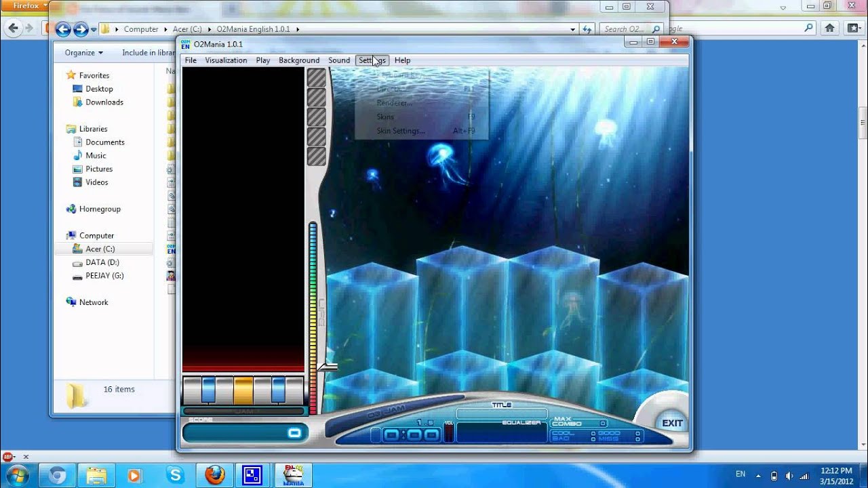The height and width of the screenshot is (488, 868).
Task: Choose Renderer... in Settings menu
Action: point(395,103)
